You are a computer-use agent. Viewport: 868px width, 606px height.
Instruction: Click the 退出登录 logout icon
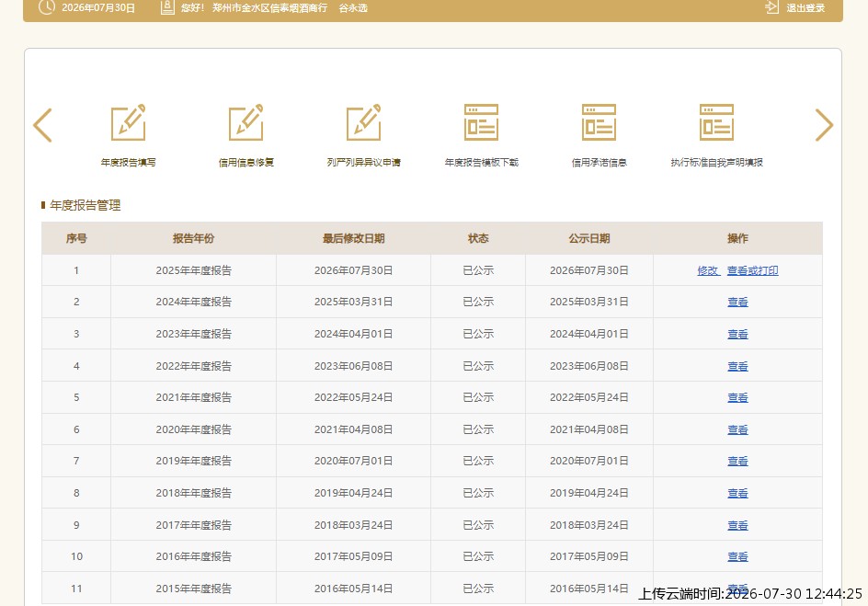point(771,7)
